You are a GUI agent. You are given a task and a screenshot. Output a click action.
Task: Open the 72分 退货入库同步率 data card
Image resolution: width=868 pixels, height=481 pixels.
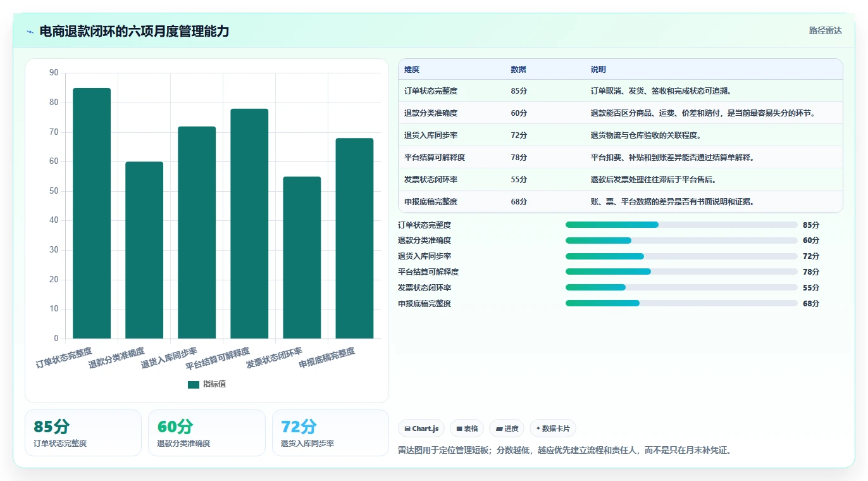click(x=330, y=433)
